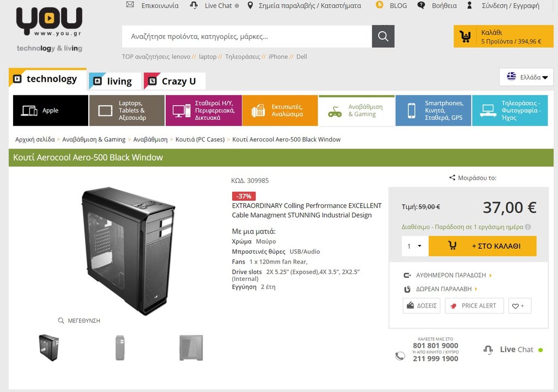
Task: Click the user icon for Σύνδεση / Εγγραφή
Action: 469,5
